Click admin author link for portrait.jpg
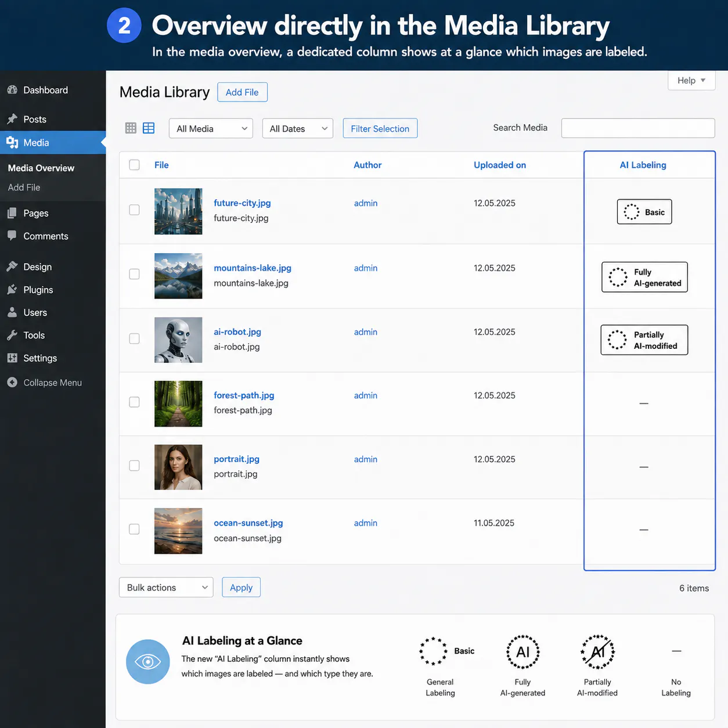This screenshot has width=728, height=728. pyautogui.click(x=366, y=459)
